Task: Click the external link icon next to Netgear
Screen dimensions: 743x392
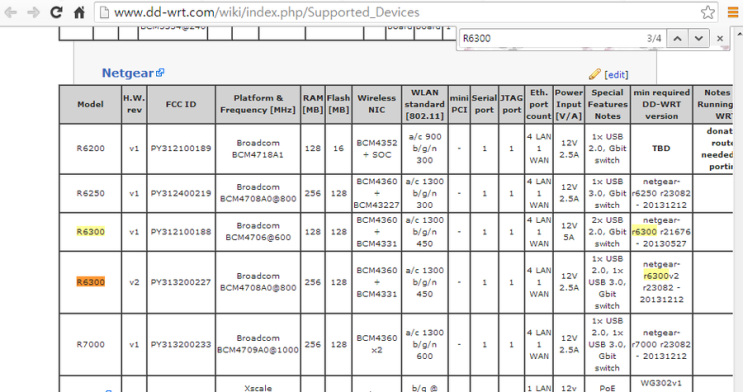Action: (x=160, y=73)
